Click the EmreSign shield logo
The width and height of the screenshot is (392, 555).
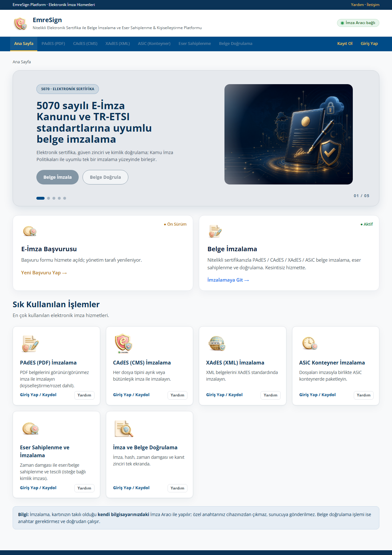pyautogui.click(x=21, y=23)
